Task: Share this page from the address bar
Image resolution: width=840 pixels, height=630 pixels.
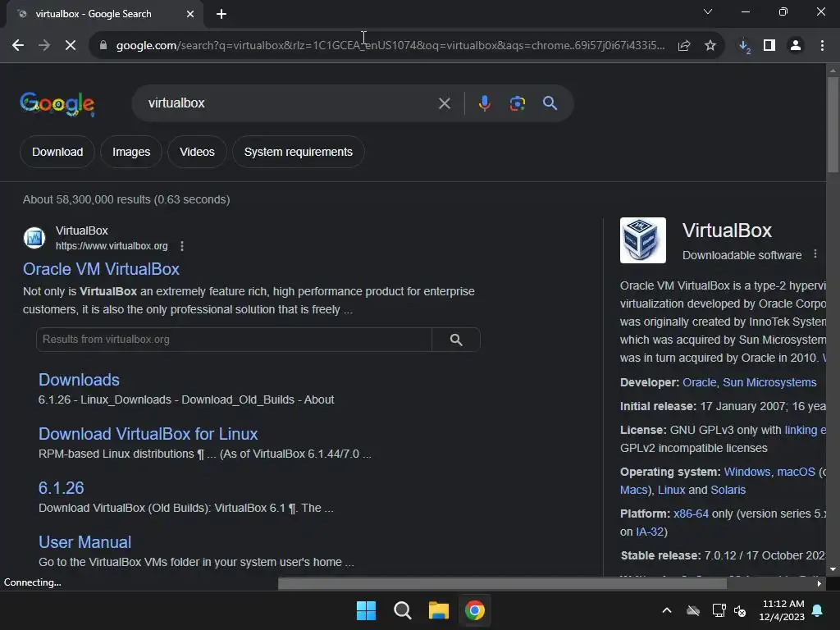Action: pos(684,46)
